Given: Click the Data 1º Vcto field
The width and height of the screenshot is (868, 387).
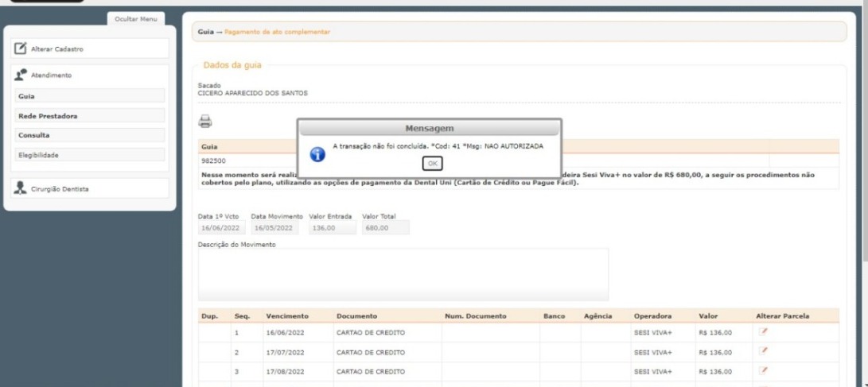Looking at the screenshot, I should coord(220,228).
